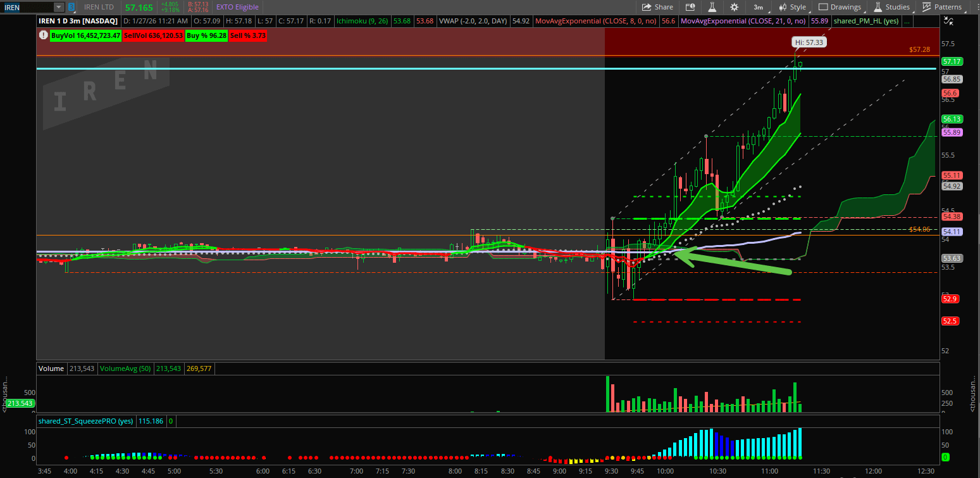The height and width of the screenshot is (478, 980).
Task: Click the ellipsis after shared_PM_HL study
Action: coord(907,21)
